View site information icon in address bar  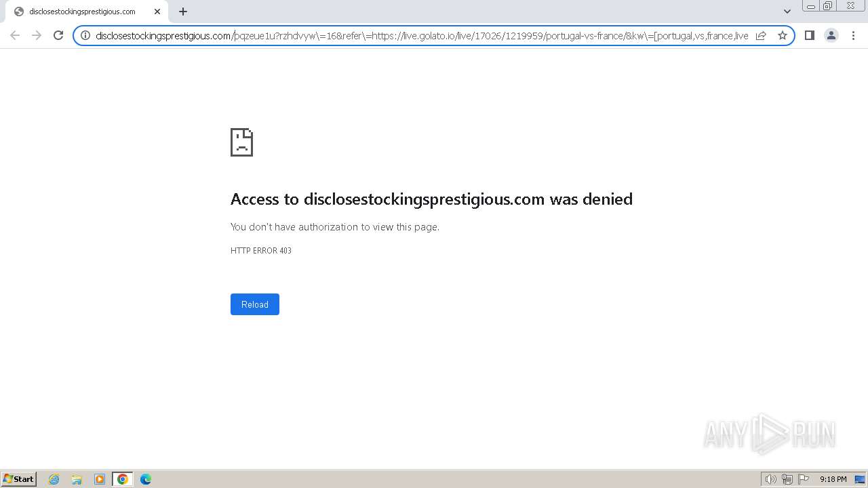coord(85,35)
